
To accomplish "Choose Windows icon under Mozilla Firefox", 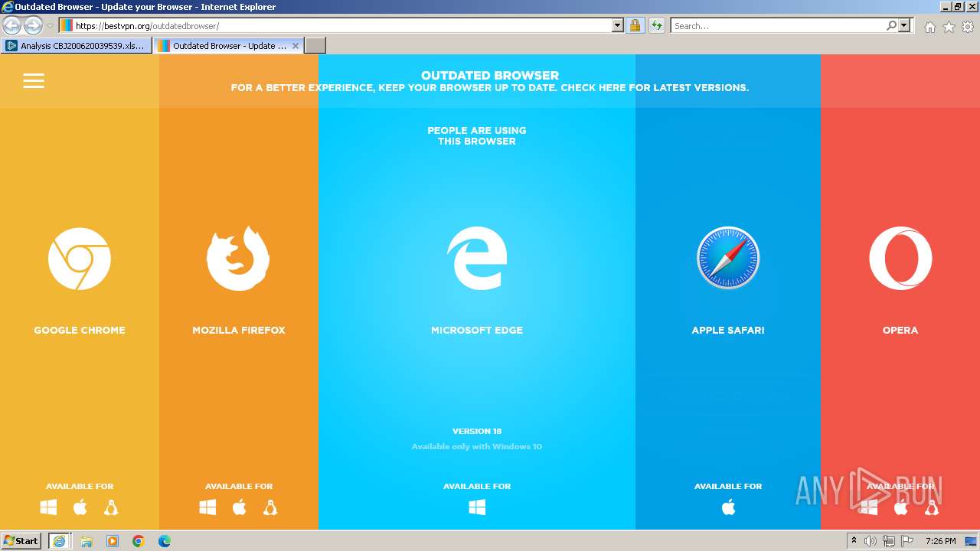I will pos(207,507).
